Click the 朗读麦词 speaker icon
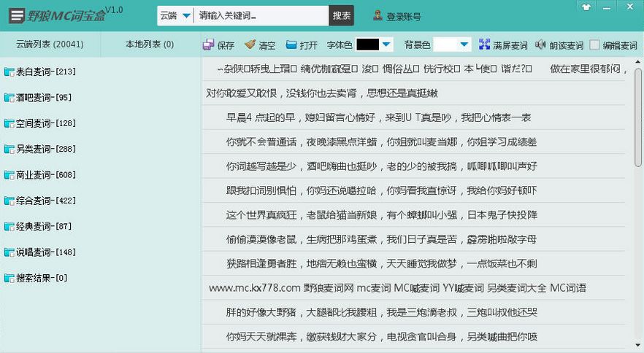 pyautogui.click(x=540, y=45)
